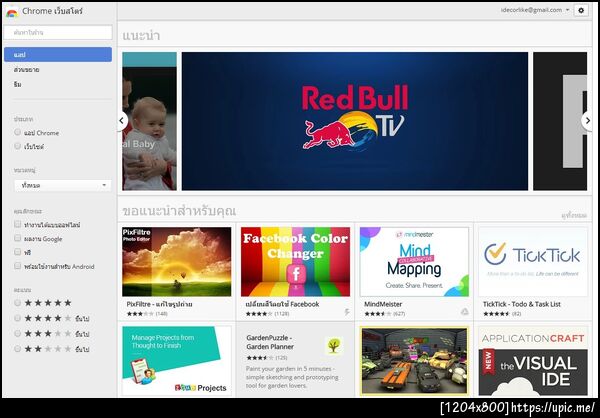This screenshot has width=600, height=418.
Task: Open the Royal Baby banner slide
Action: point(150,121)
